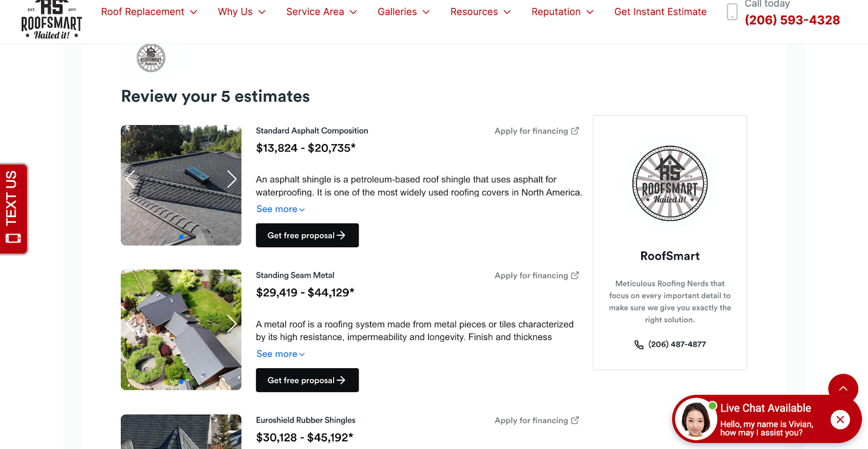This screenshot has height=449, width=868.
Task: Click Vivian's live chat avatar
Action: pyautogui.click(x=695, y=420)
